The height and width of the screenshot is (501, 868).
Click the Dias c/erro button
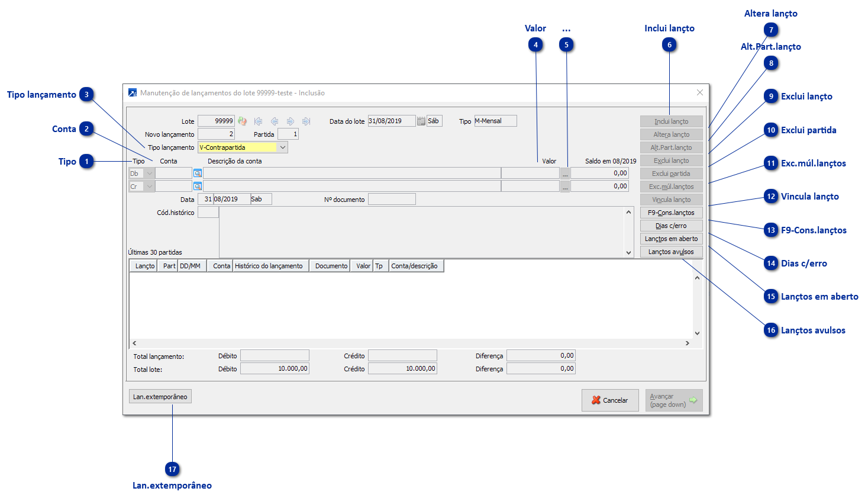pos(672,226)
